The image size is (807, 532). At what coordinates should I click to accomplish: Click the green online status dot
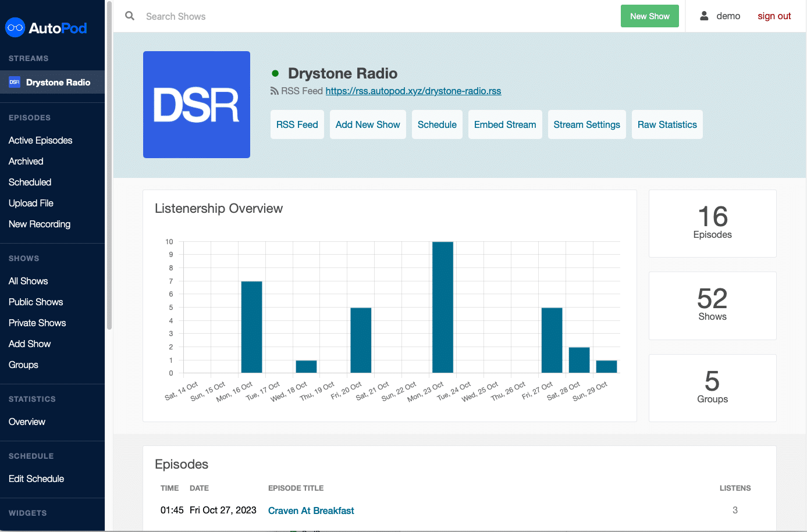[x=275, y=73]
